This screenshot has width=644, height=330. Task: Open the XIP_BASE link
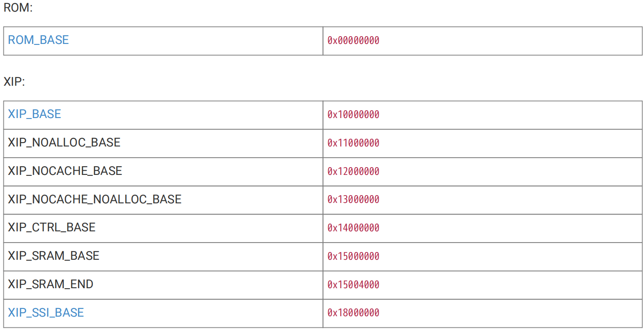pyautogui.click(x=34, y=114)
